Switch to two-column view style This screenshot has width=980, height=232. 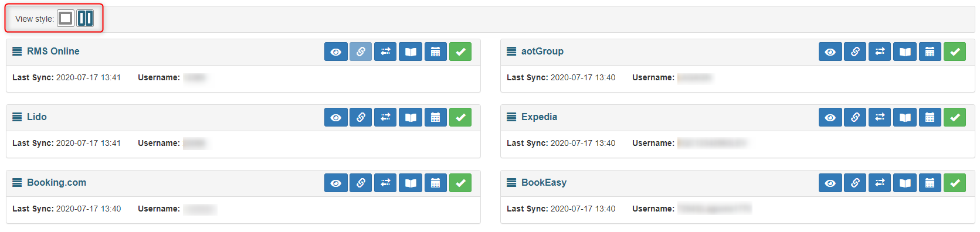85,18
